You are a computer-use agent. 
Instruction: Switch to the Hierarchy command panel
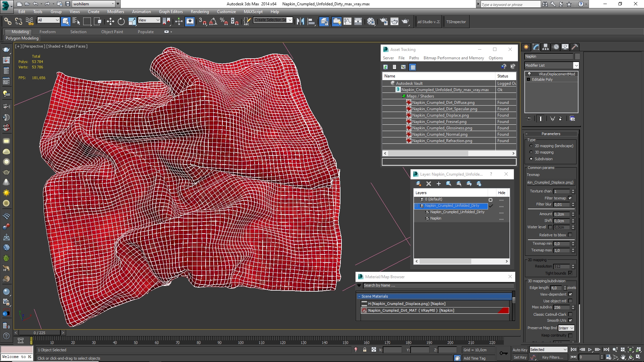tap(546, 47)
